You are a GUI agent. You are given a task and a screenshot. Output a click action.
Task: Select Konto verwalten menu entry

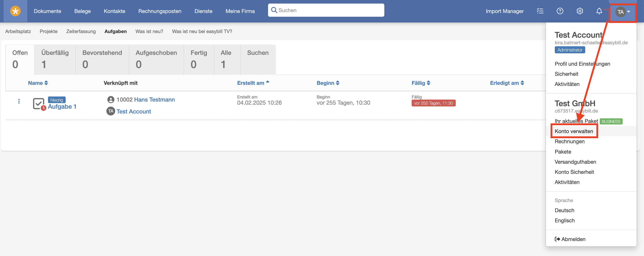coord(574,131)
